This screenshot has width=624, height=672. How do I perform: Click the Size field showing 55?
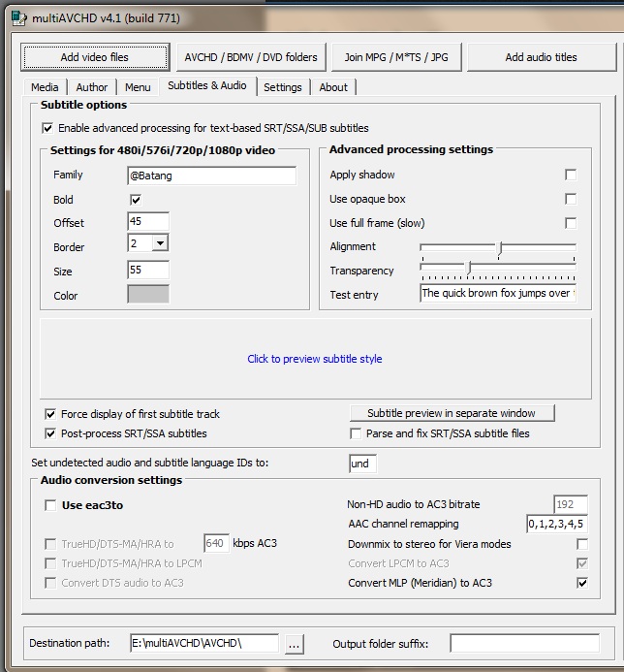coord(148,270)
